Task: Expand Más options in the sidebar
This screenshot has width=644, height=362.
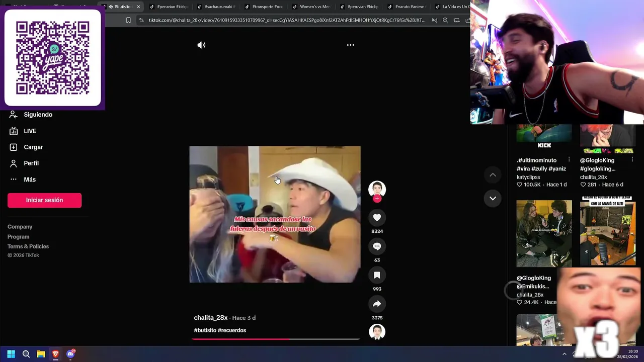Action: [x=23, y=179]
